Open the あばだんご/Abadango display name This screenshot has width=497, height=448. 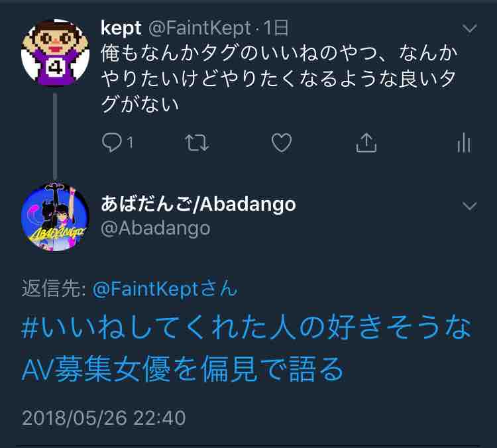pos(198,204)
